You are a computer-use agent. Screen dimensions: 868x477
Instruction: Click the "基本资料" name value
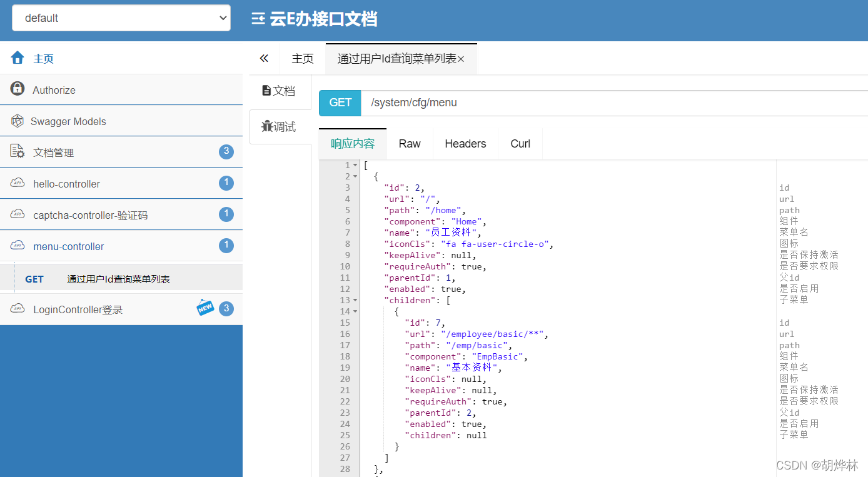(x=472, y=368)
